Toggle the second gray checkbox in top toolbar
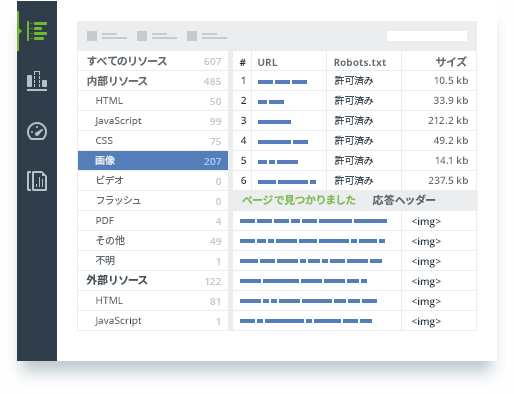 pyautogui.click(x=142, y=36)
